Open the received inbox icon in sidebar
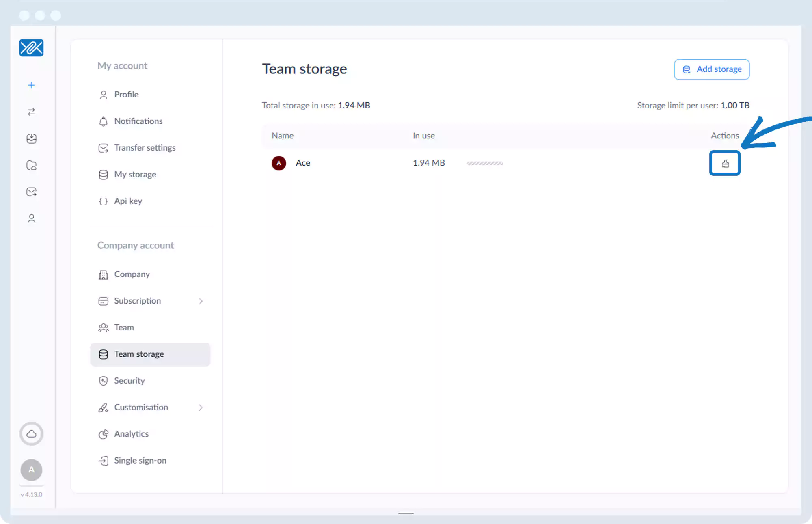The width and height of the screenshot is (812, 524). click(31, 139)
